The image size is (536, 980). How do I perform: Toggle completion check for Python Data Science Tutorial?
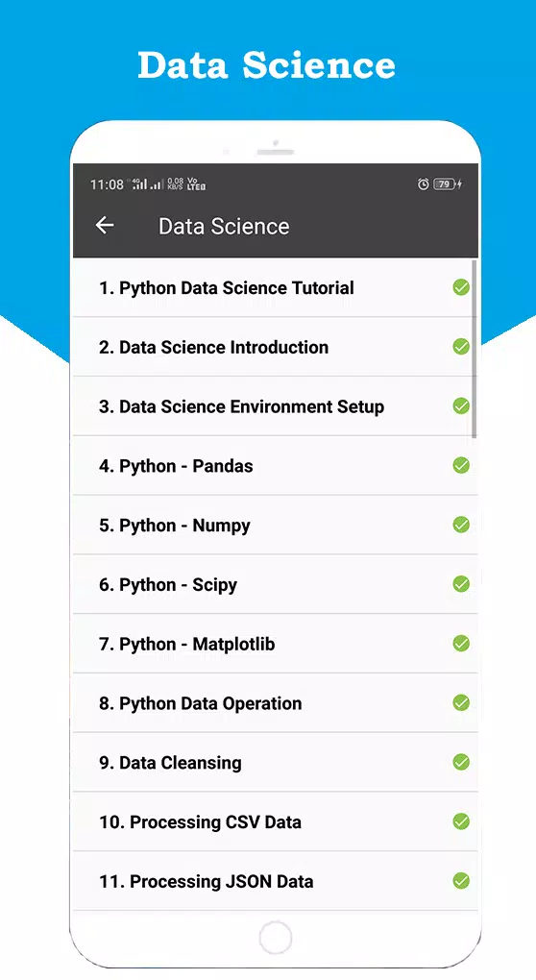[x=461, y=287]
